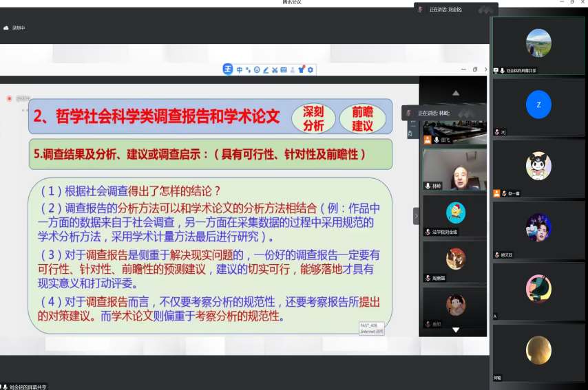Open the soft keyboard icon in IME toolbar
This screenshot has height=390, width=588.
[284, 69]
